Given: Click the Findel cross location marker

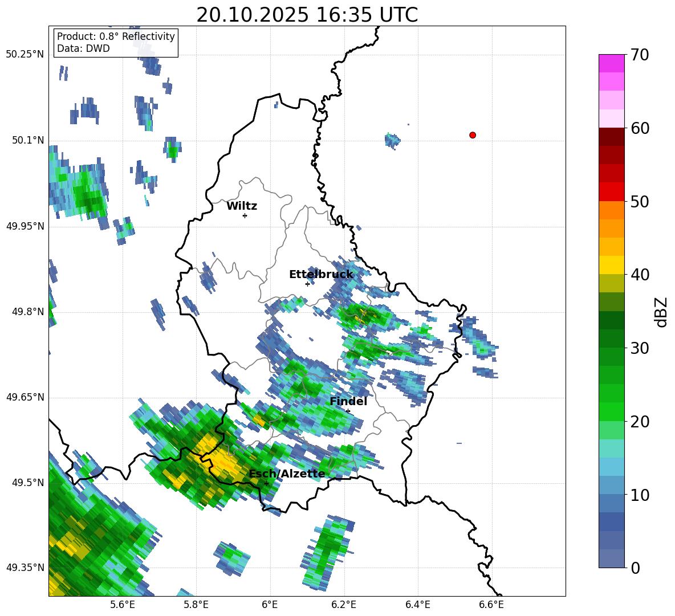Looking at the screenshot, I should (x=348, y=411).
